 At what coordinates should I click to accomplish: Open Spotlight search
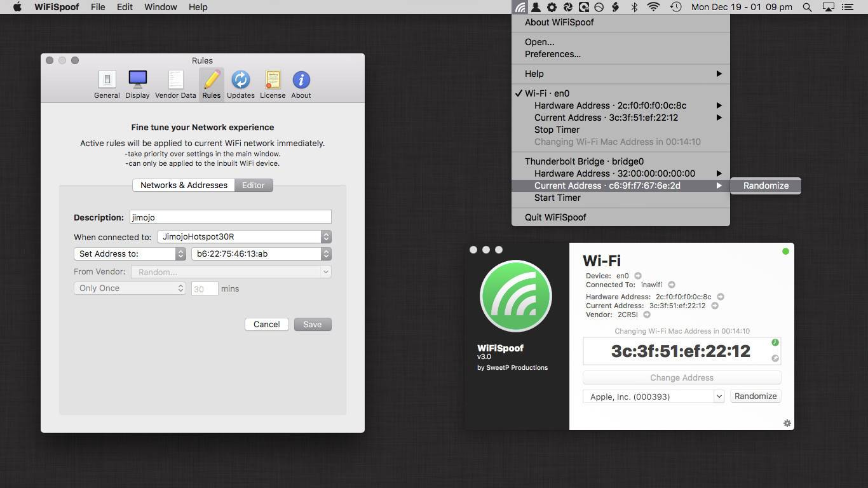click(x=807, y=7)
